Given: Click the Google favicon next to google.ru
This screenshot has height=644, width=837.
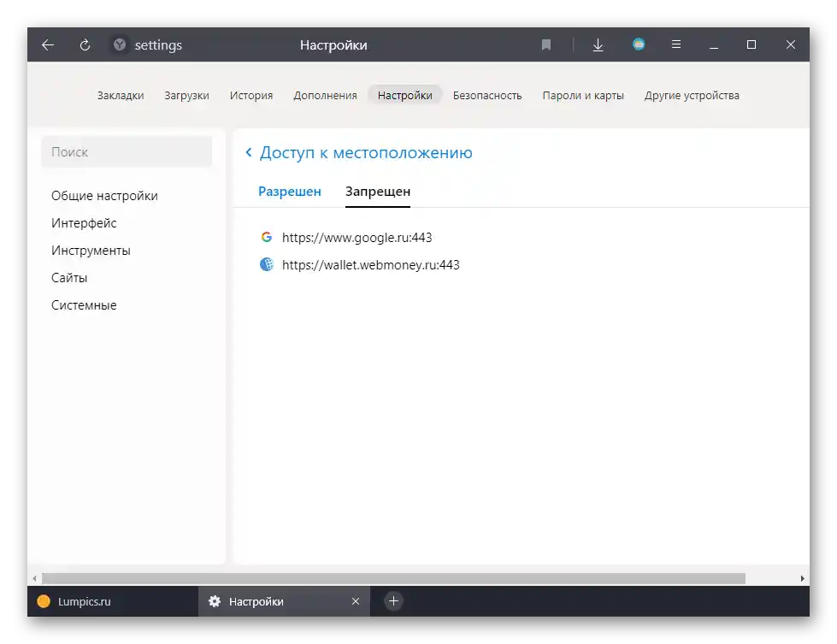Looking at the screenshot, I should coord(267,237).
